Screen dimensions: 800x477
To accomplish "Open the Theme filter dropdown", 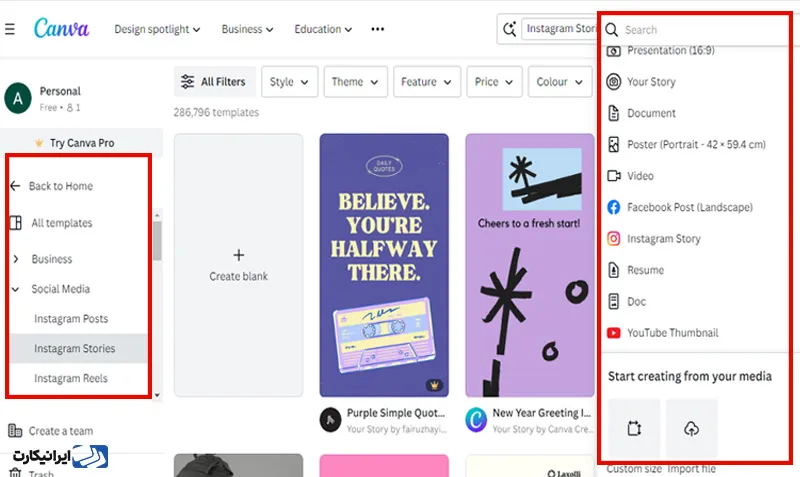I will [x=355, y=82].
